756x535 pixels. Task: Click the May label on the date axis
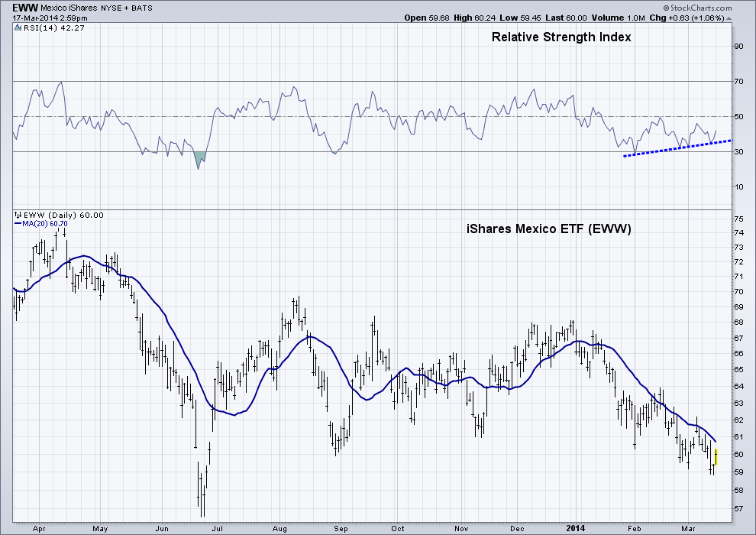100,529
